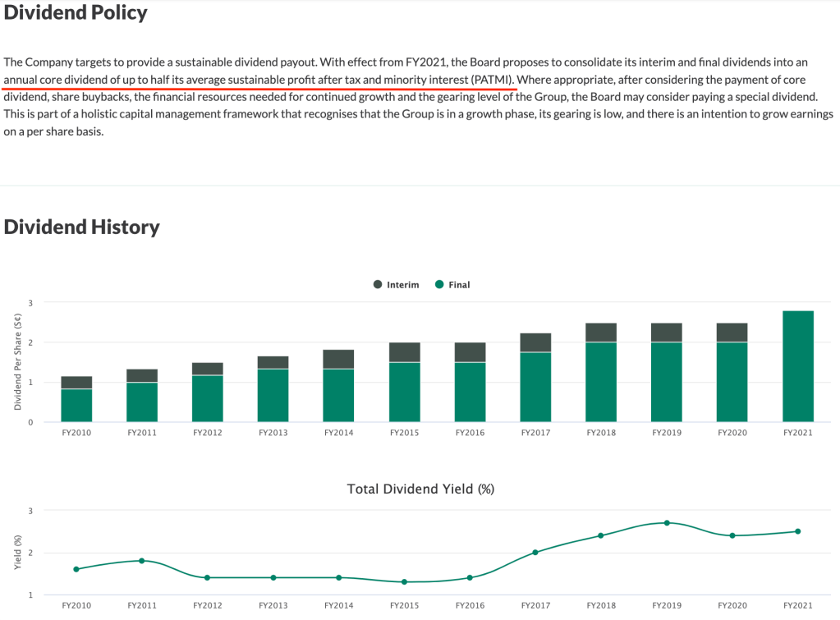Viewport: 840px width, 620px height.
Task: Click the FY2015 lowest yield data point
Action: (404, 581)
